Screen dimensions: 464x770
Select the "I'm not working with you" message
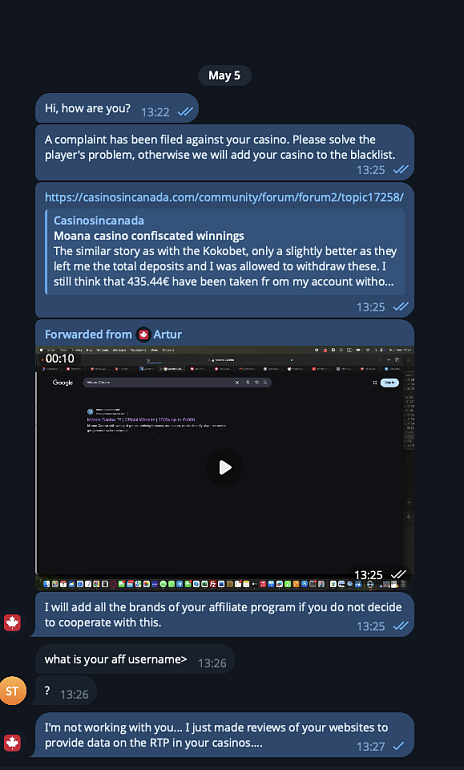224,735
